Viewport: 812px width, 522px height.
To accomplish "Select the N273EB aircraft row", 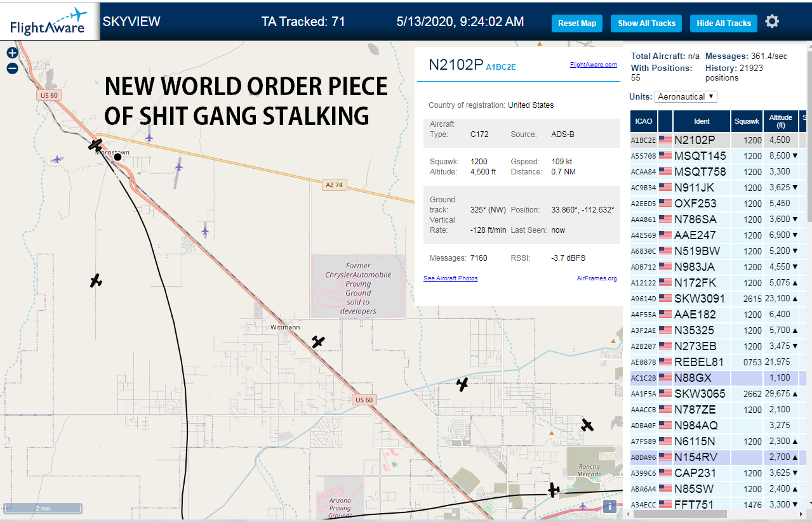I will tap(719, 346).
